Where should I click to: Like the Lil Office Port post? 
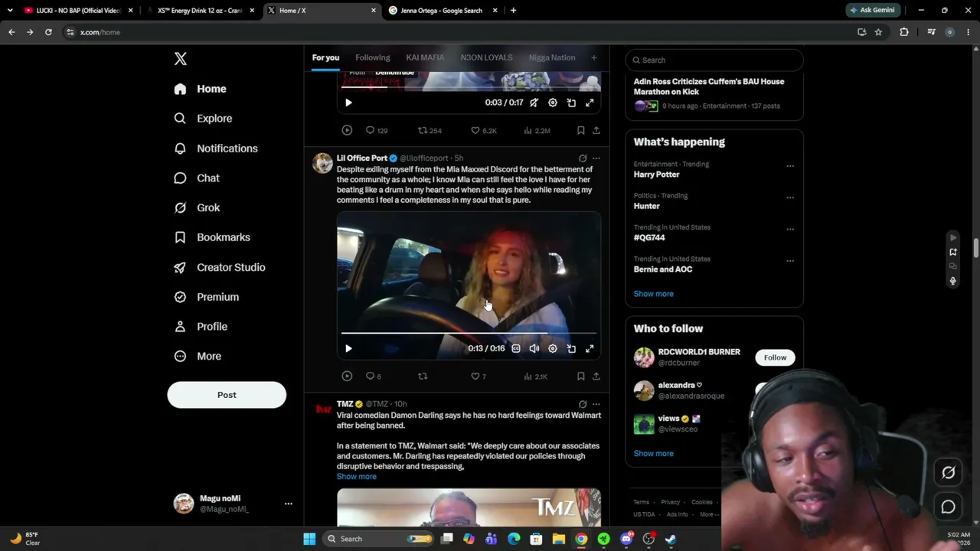[x=479, y=377]
